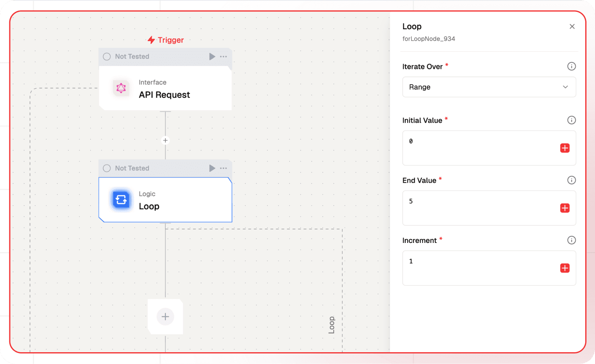Insert variable in Initial Value via red plus
Viewport: 595px width, 364px height.
point(565,148)
